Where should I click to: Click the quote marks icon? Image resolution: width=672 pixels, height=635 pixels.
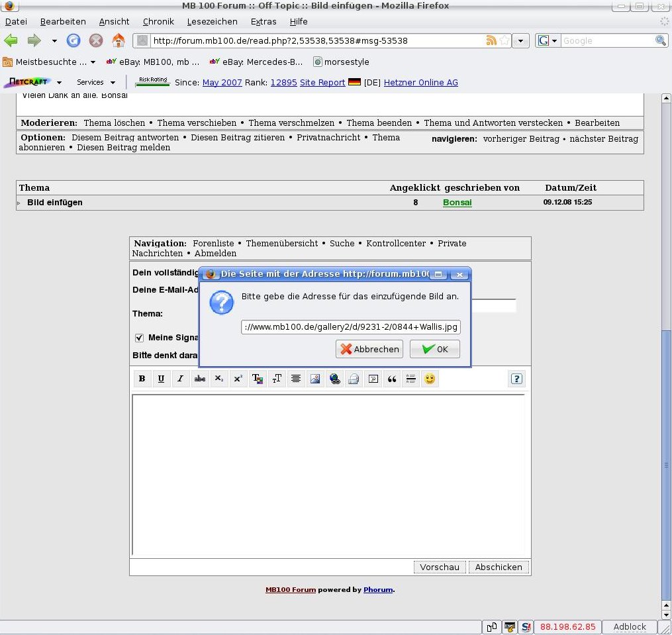point(392,379)
